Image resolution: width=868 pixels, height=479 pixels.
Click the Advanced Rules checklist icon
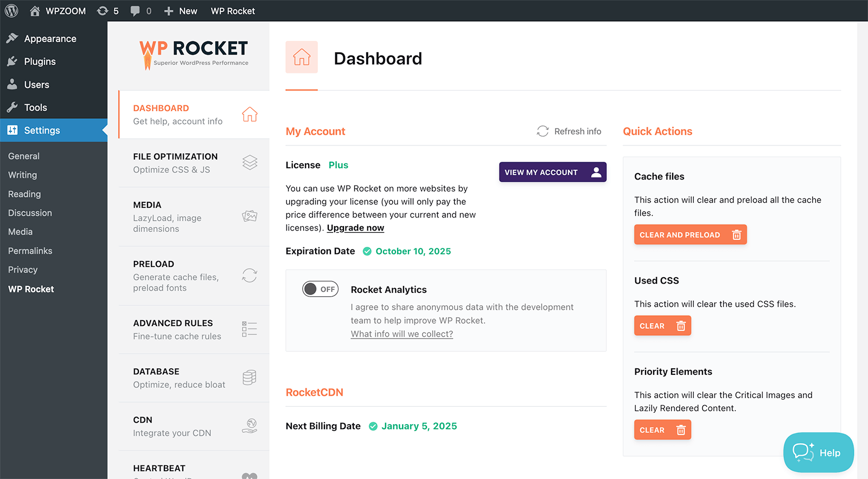(250, 329)
